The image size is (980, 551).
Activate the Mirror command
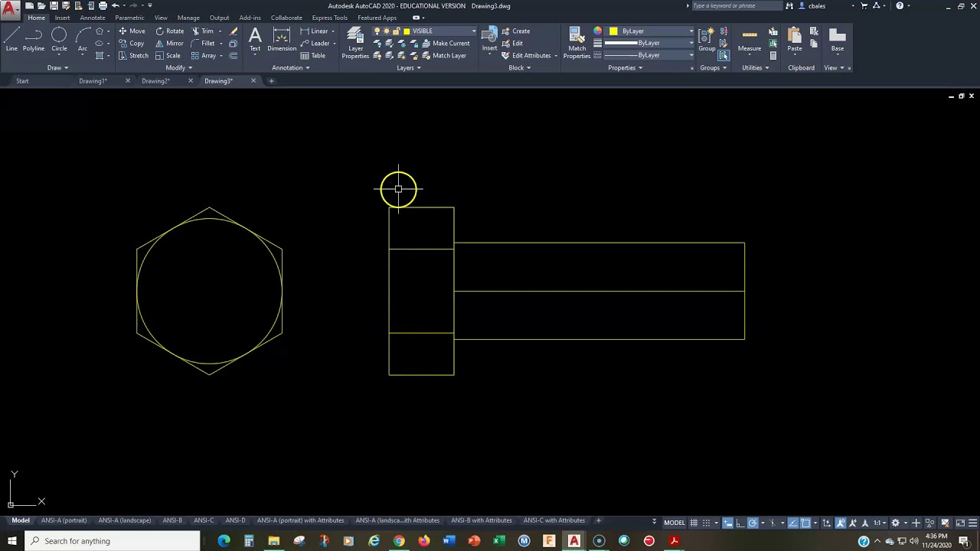[169, 44]
